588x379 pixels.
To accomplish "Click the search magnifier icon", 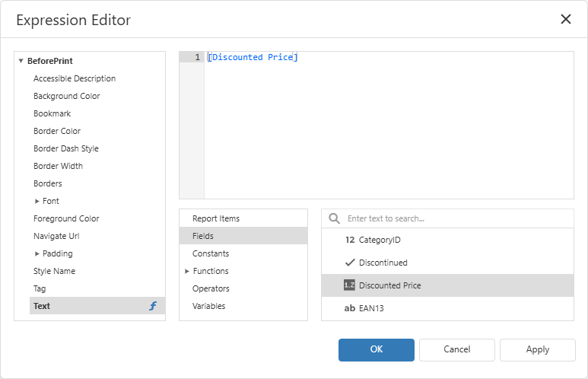I will (334, 218).
